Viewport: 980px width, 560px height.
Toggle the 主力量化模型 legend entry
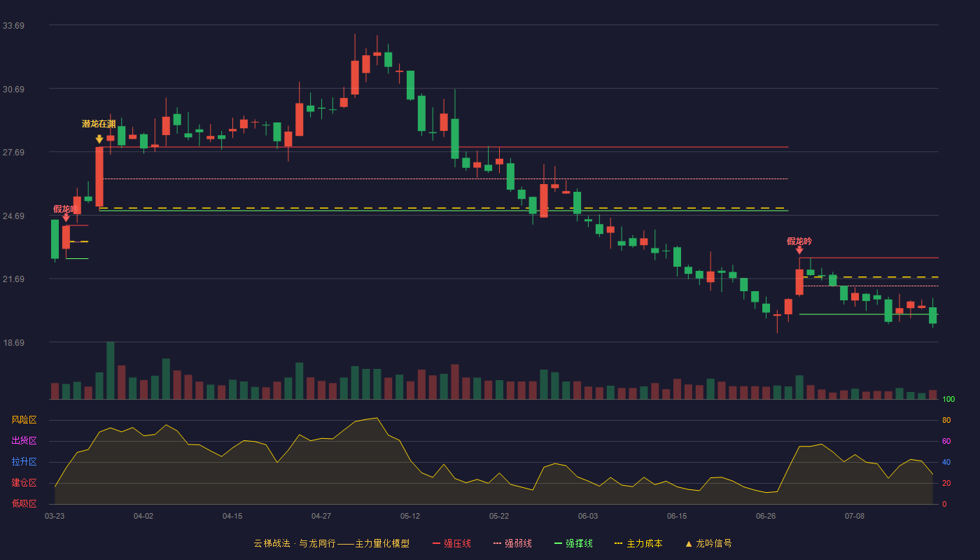pos(331,543)
